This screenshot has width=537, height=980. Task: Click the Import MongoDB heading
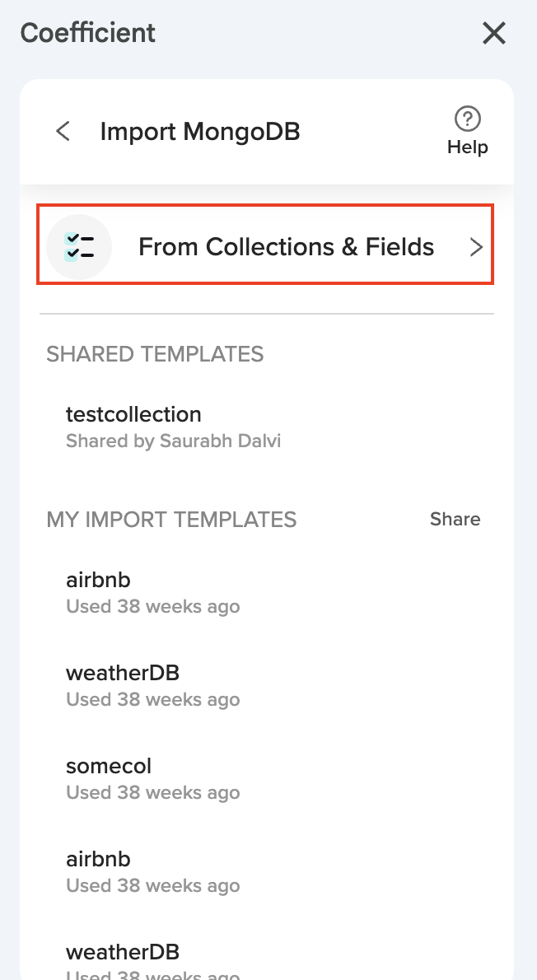[x=200, y=131]
